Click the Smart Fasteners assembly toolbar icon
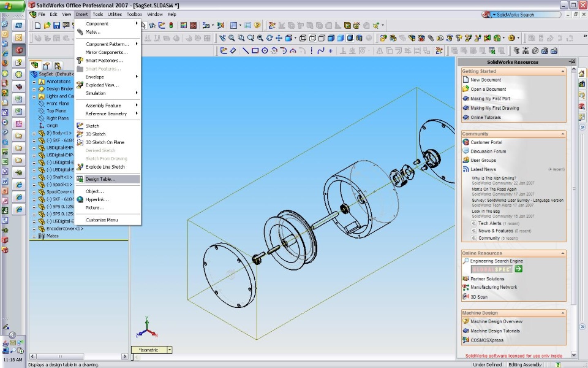This screenshot has width=588, height=368. click(459, 38)
